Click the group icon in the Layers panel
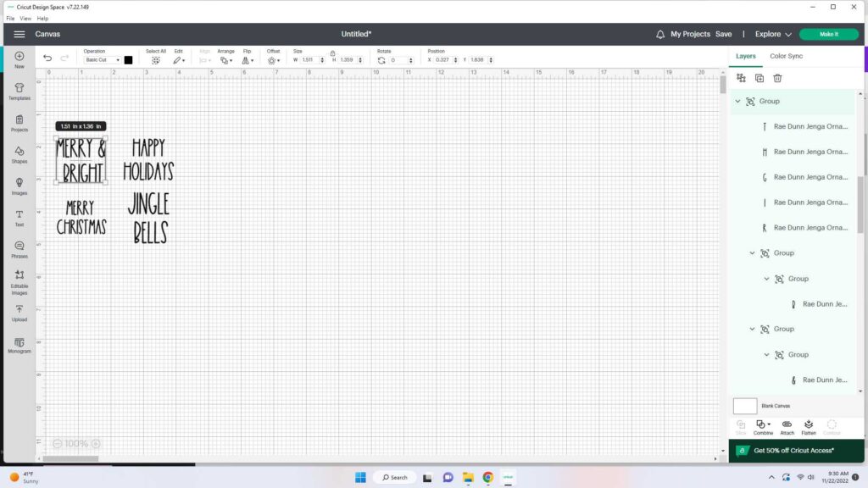The height and width of the screenshot is (488, 868). pos(741,79)
